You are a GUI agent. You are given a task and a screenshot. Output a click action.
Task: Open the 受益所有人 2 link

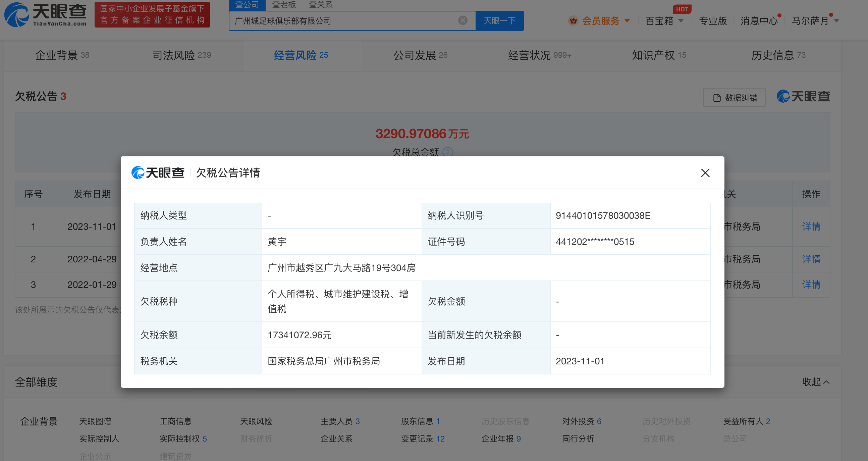pyautogui.click(x=747, y=421)
